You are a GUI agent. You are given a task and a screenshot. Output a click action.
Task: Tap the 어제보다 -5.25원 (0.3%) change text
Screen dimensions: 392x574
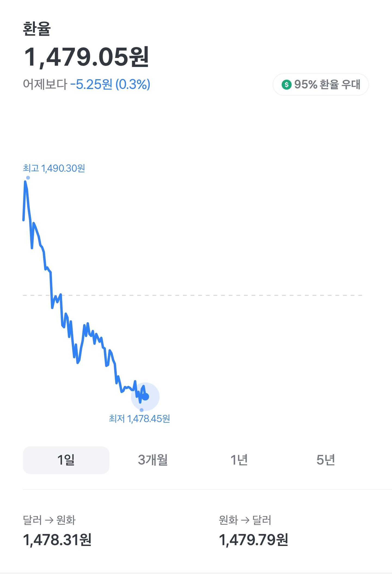tap(87, 84)
